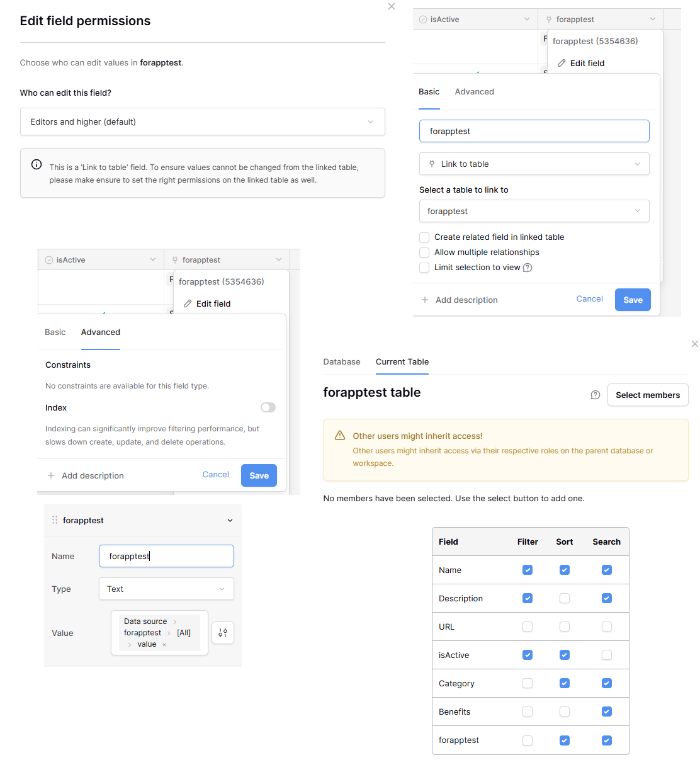Check Create related field in linked table
The height and width of the screenshot is (760, 700).
tap(424, 237)
